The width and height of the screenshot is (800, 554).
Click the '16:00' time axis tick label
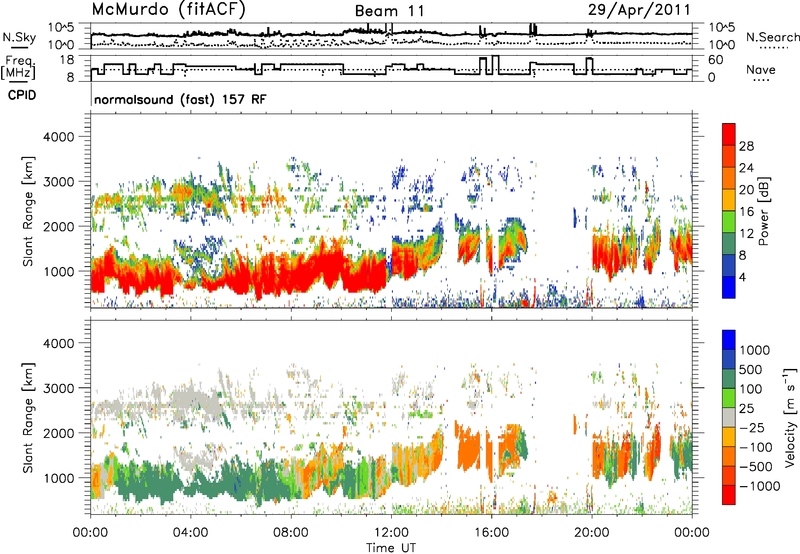point(491,533)
